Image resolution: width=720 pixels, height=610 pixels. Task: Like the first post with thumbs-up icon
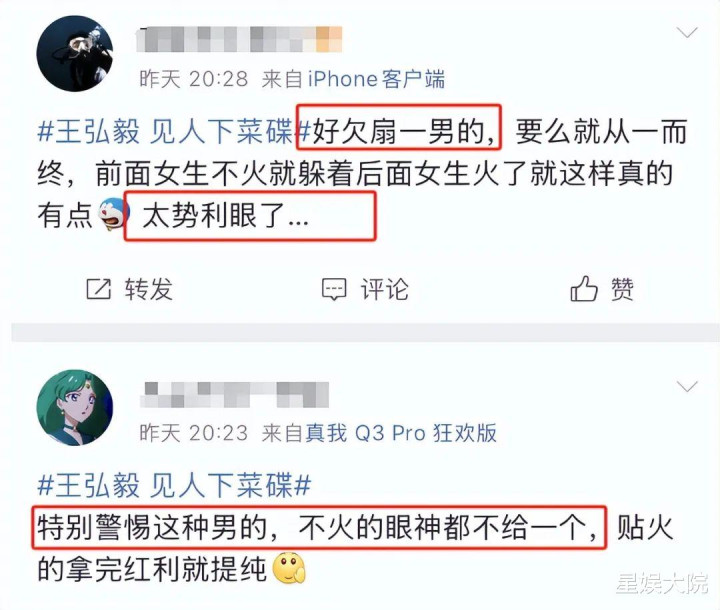tap(584, 288)
